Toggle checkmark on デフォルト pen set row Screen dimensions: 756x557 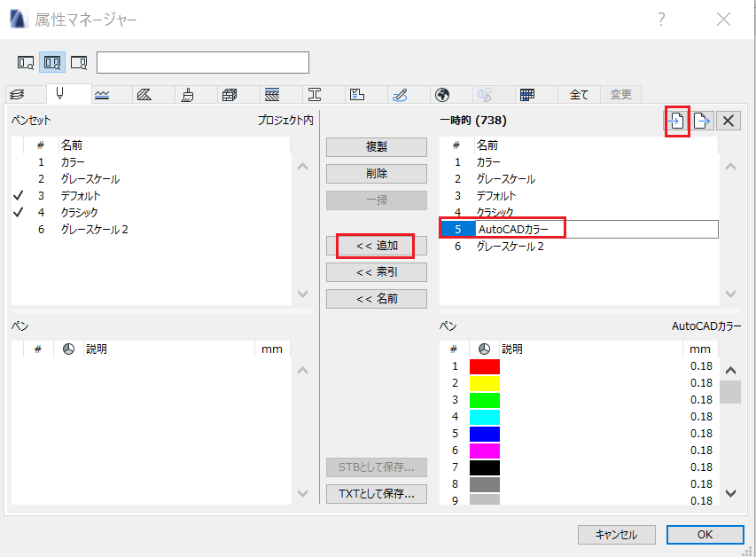pos(18,195)
